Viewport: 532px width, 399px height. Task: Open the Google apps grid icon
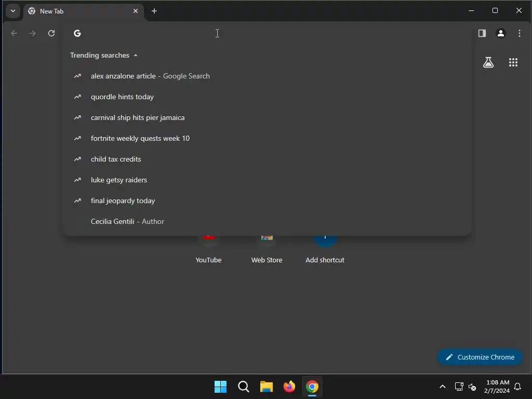coord(513,62)
